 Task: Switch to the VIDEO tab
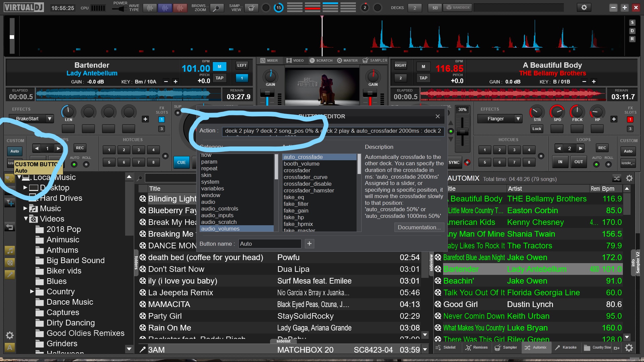tap(295, 61)
